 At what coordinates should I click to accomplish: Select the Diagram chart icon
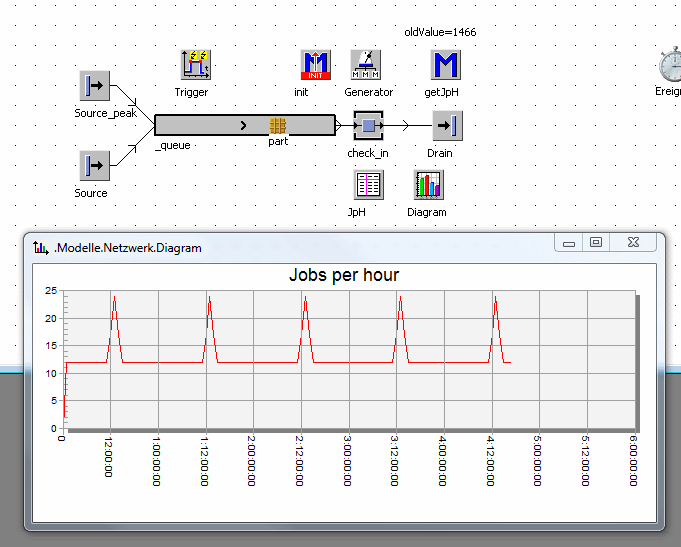[x=428, y=185]
